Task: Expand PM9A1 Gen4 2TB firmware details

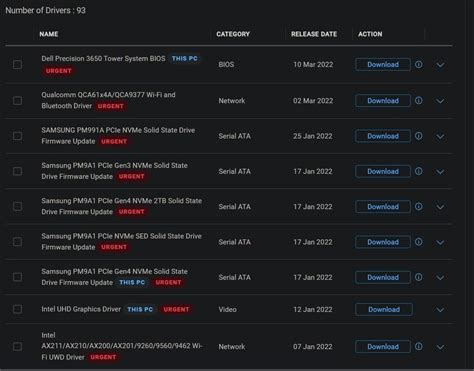Action: pyautogui.click(x=440, y=207)
